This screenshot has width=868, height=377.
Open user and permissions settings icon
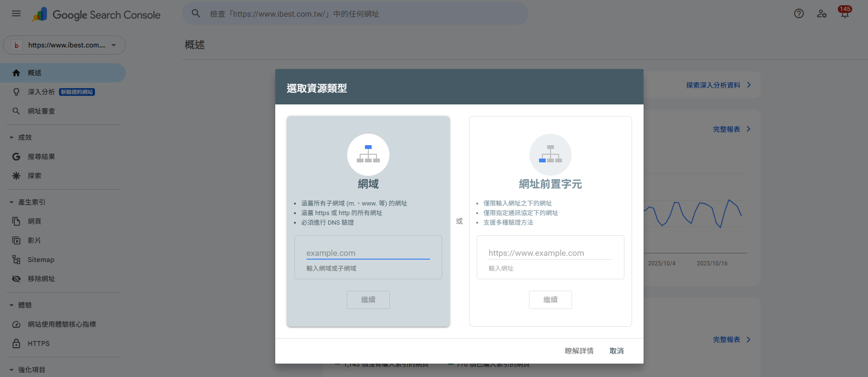(x=822, y=13)
